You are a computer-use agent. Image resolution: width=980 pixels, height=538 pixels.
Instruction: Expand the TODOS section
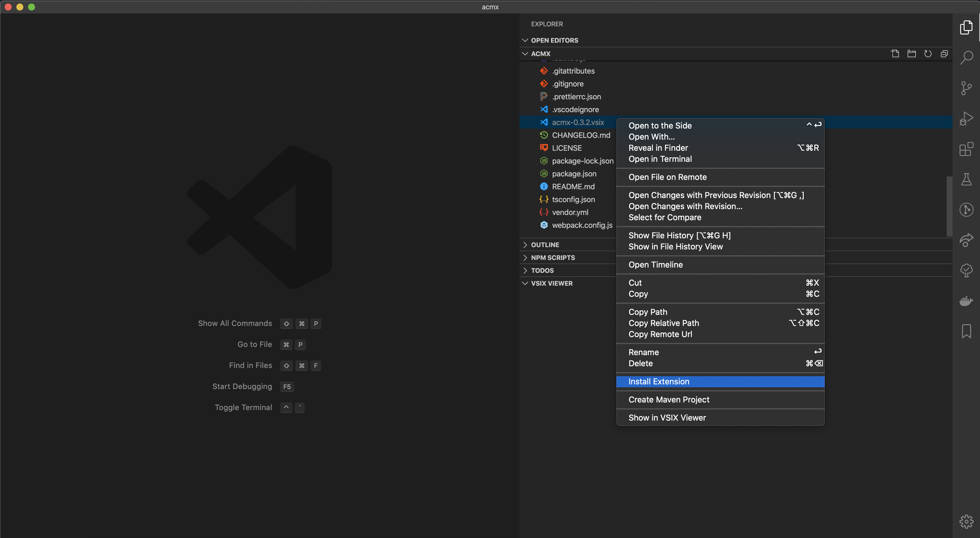tap(568, 271)
